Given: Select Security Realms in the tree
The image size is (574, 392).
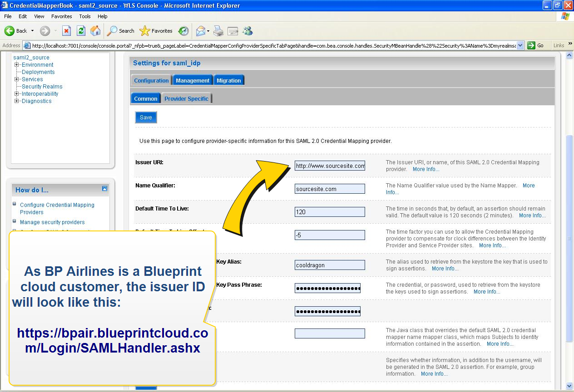Looking at the screenshot, I should [42, 87].
